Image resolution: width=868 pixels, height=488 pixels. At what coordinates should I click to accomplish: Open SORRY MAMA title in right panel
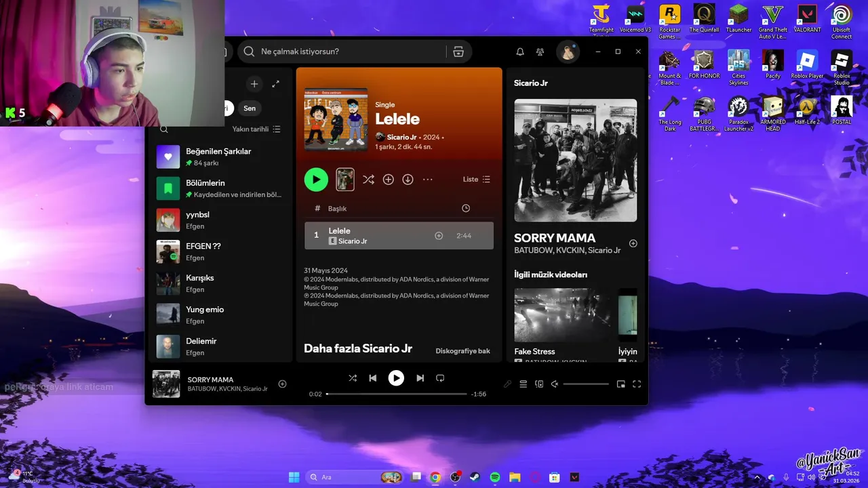point(555,238)
